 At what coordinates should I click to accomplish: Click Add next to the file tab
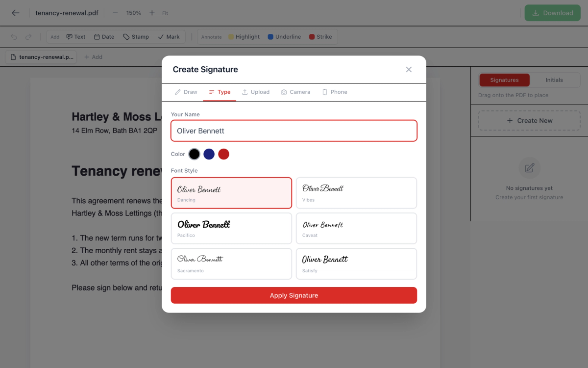click(93, 57)
